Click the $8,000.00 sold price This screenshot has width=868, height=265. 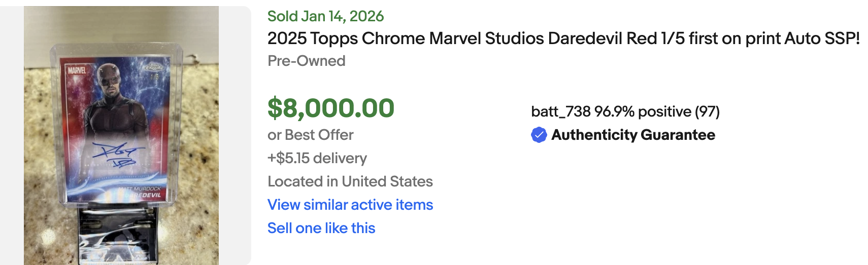331,108
